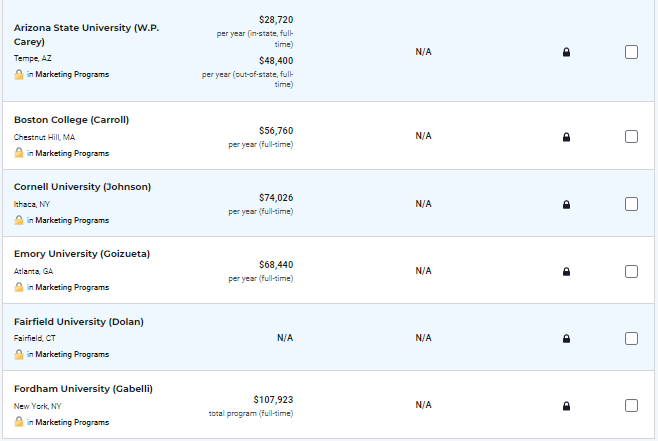Select the Cornell University (Johnson) checkbox
This screenshot has height=441, width=658.
pos(631,204)
